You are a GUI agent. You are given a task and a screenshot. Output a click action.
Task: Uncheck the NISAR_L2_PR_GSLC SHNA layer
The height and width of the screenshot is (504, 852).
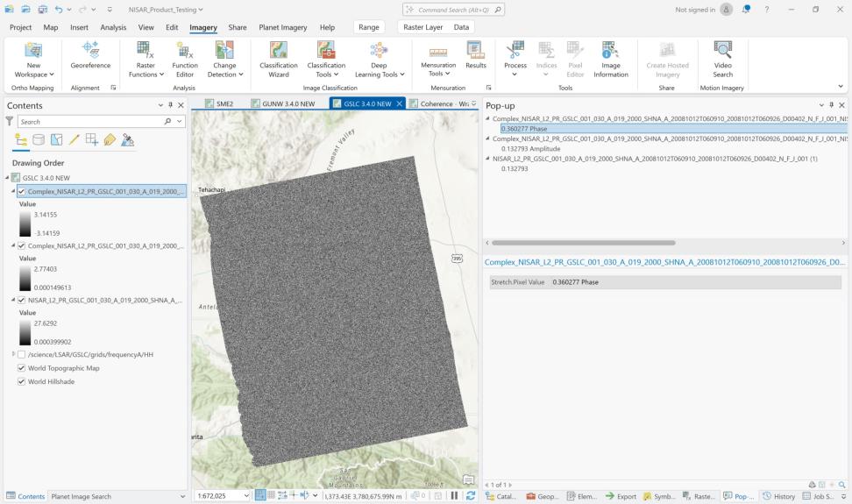coord(22,300)
